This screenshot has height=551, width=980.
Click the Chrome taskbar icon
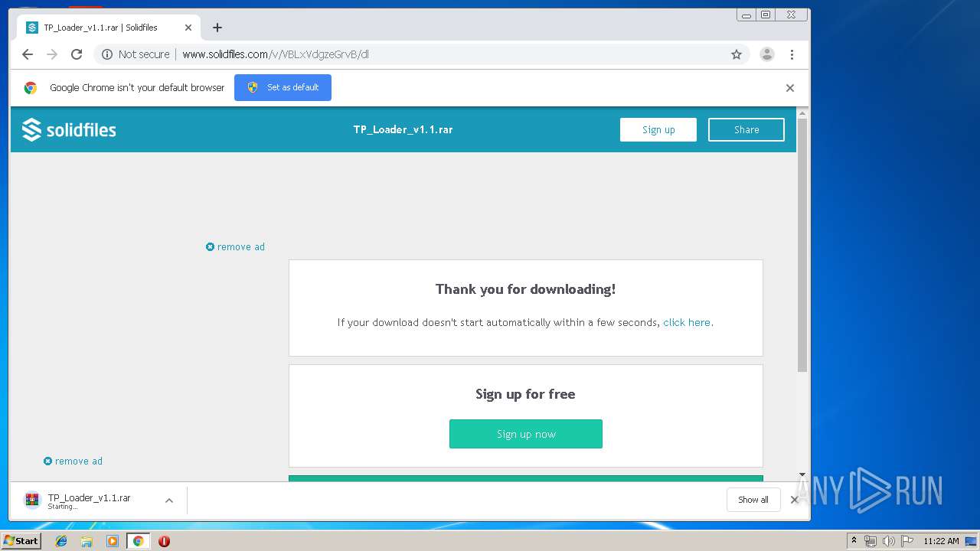click(138, 541)
